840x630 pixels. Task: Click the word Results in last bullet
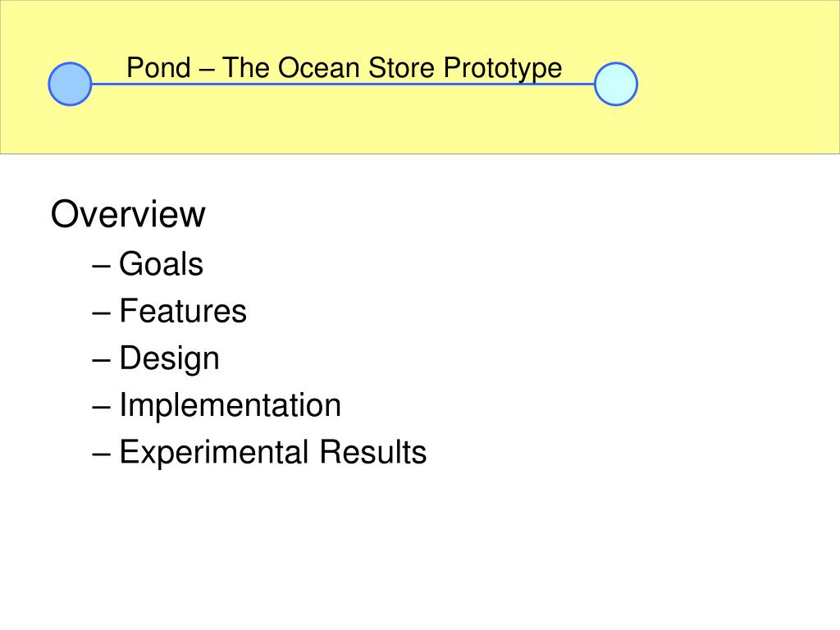tap(373, 452)
